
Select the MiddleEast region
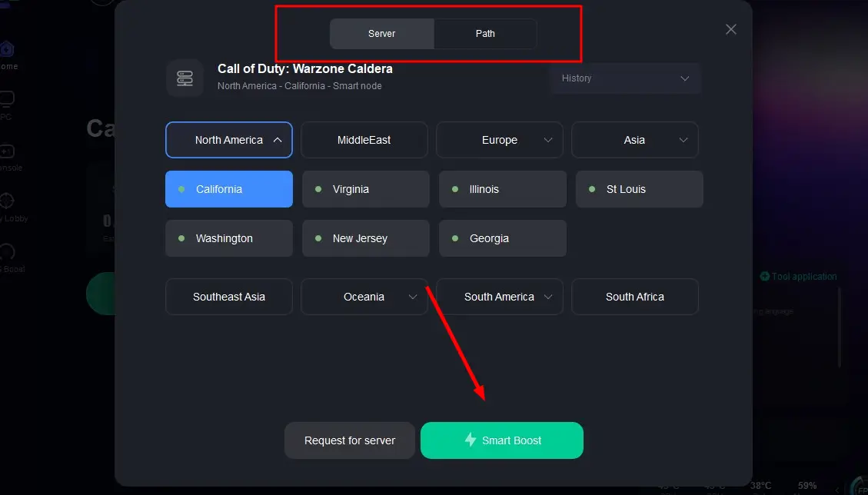coord(364,140)
